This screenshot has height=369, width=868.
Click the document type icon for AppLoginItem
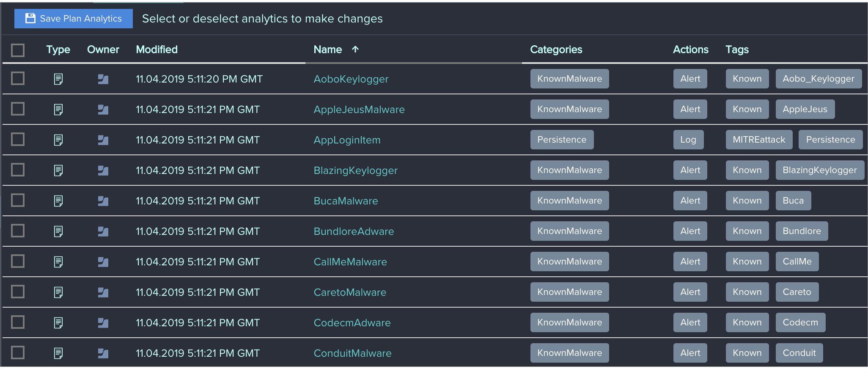click(58, 140)
